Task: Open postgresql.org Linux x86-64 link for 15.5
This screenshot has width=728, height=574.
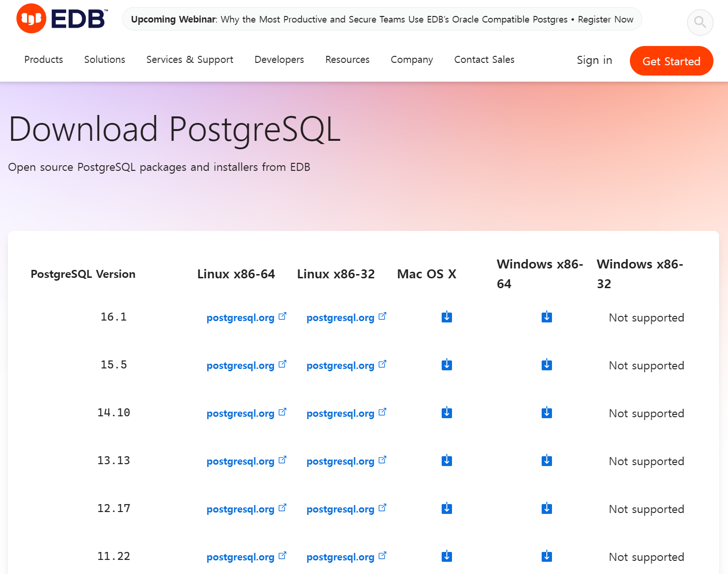Action: click(246, 366)
